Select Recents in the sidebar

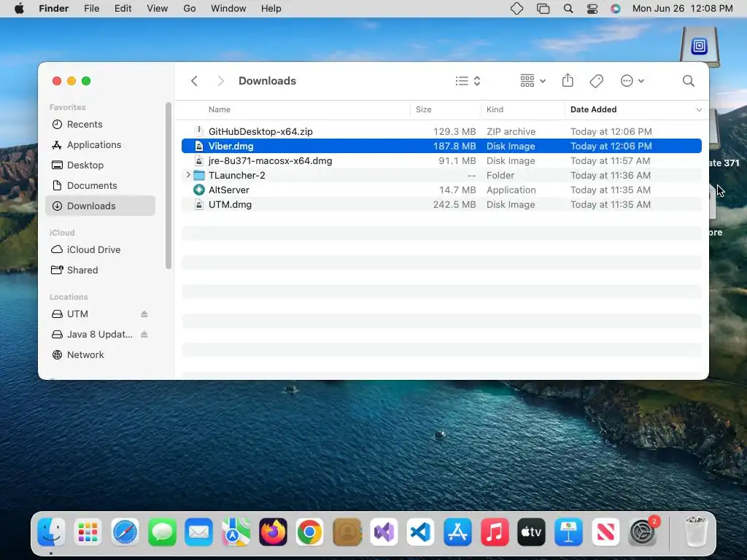tap(100, 124)
